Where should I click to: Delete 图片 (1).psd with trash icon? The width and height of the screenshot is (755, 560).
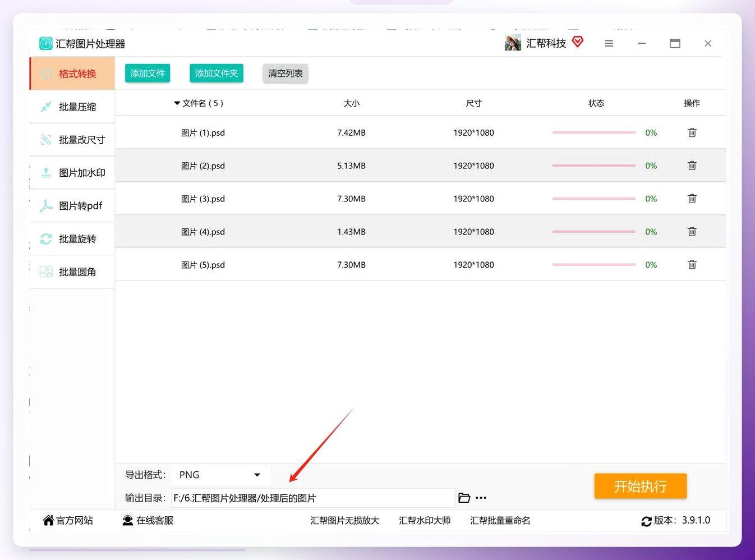[692, 132]
